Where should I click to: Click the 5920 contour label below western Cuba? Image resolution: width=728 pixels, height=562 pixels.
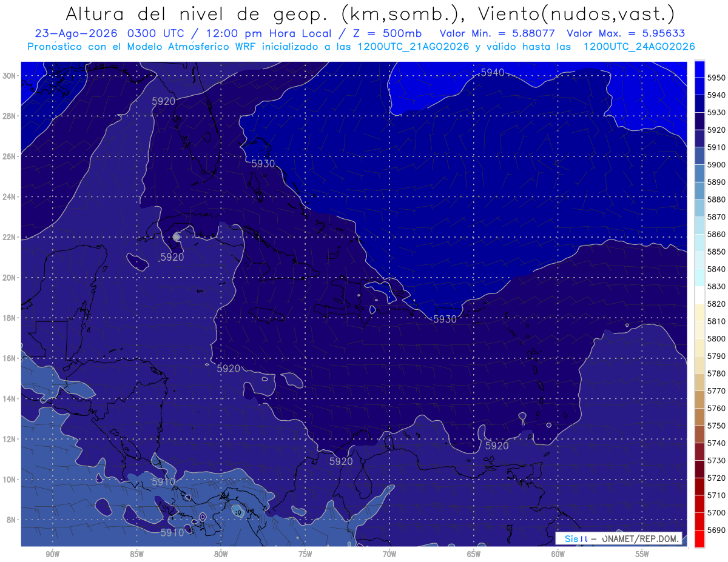[172, 257]
